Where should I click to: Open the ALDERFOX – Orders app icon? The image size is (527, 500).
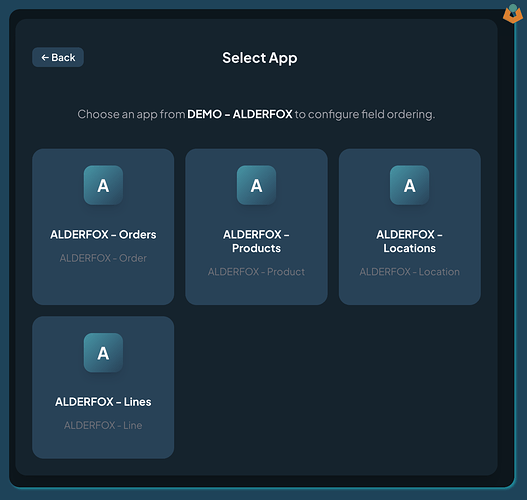tap(103, 185)
